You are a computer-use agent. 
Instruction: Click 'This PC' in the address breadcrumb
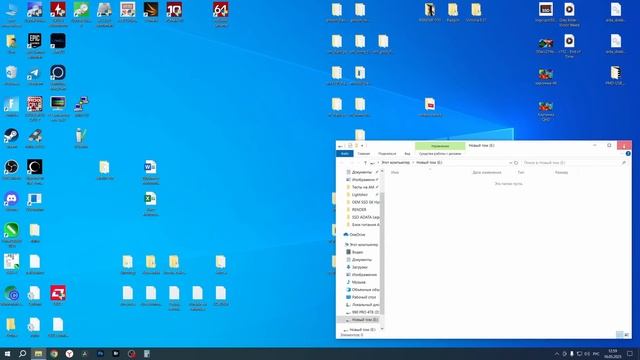(x=396, y=162)
